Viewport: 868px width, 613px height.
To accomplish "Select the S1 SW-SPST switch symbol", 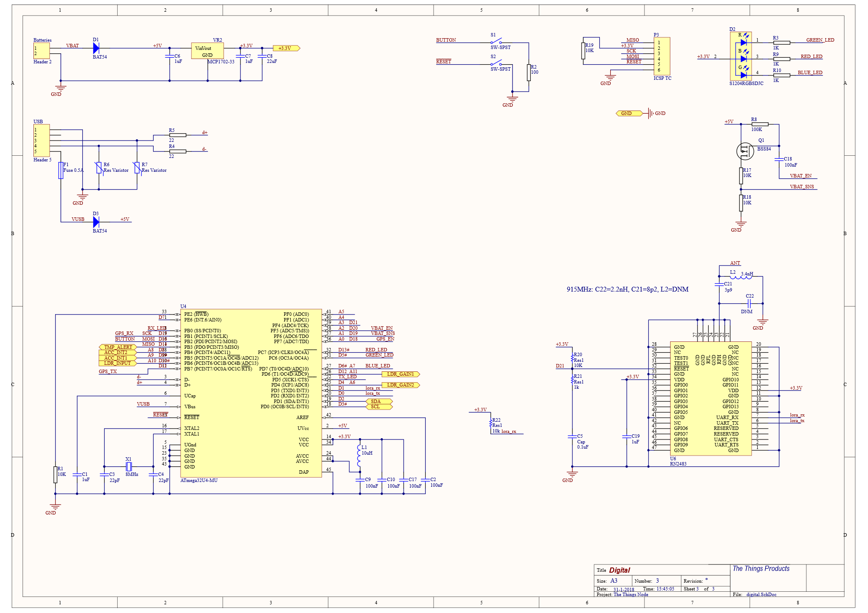I will 496,41.
